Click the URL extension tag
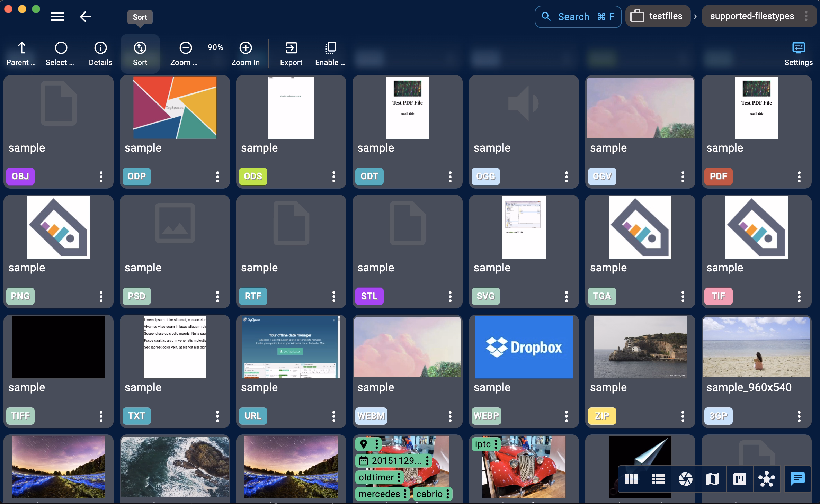The width and height of the screenshot is (820, 504). pyautogui.click(x=253, y=416)
